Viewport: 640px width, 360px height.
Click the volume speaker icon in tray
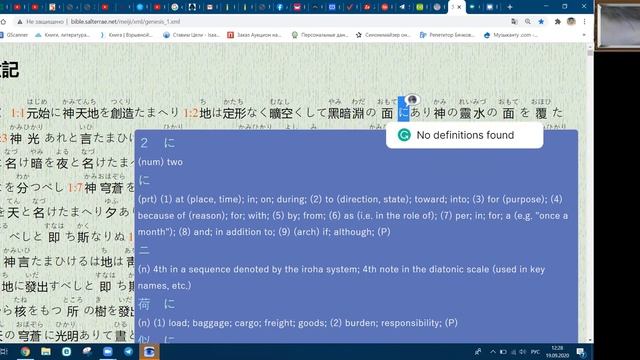[522, 351]
